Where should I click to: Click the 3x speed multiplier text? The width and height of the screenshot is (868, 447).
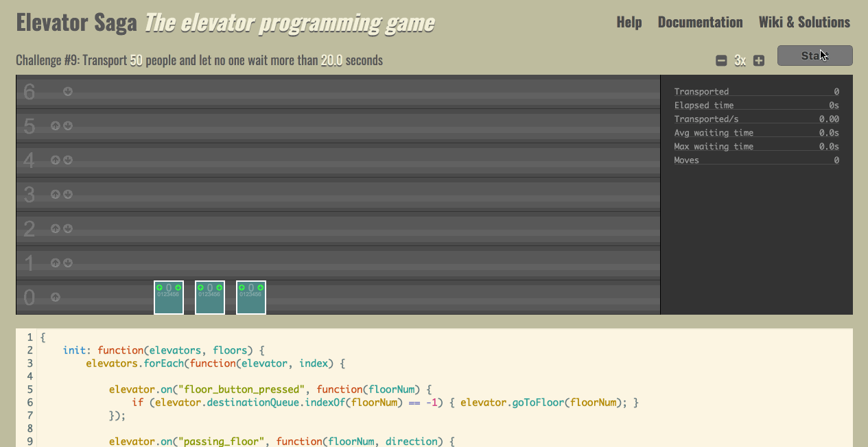(x=740, y=60)
